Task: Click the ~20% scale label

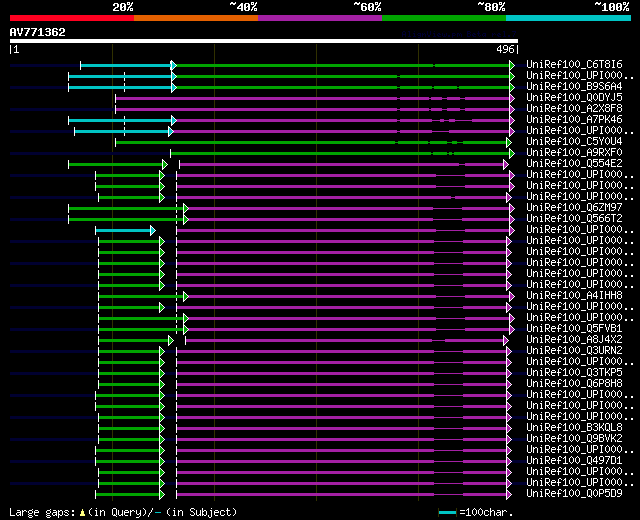Action: click(122, 7)
